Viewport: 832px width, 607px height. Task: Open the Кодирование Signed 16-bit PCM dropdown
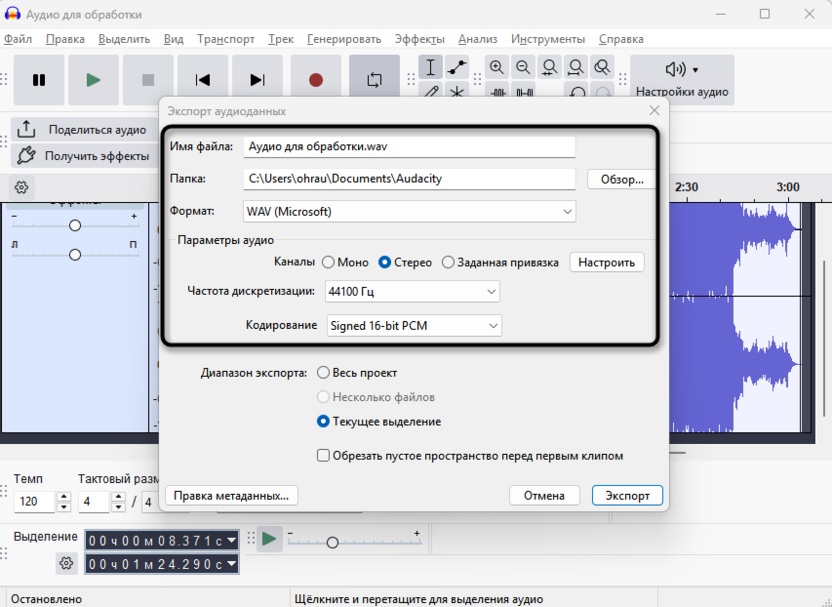413,325
